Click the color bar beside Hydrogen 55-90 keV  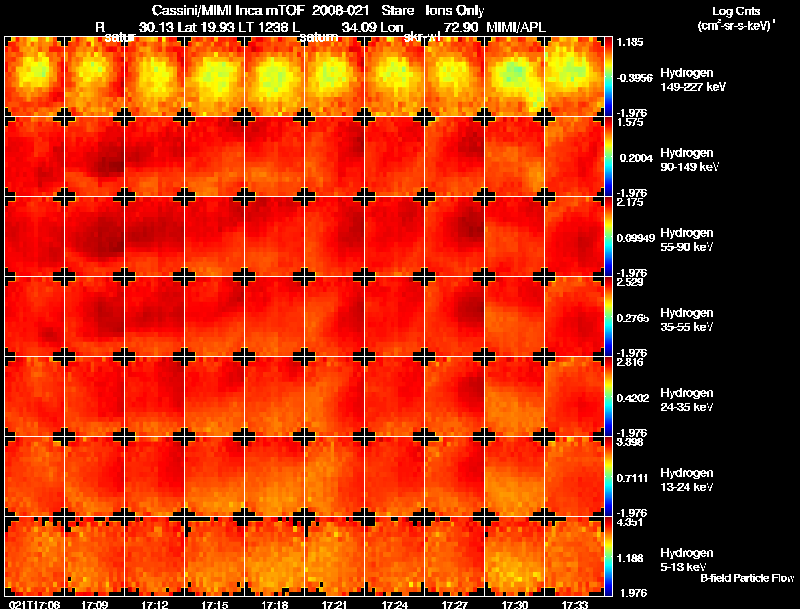[x=608, y=237]
